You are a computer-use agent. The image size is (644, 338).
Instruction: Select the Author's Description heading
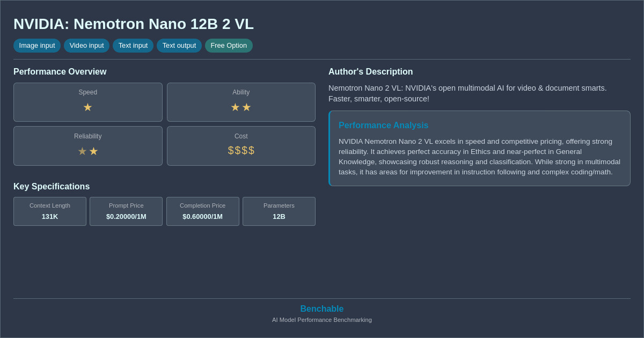[370, 71]
